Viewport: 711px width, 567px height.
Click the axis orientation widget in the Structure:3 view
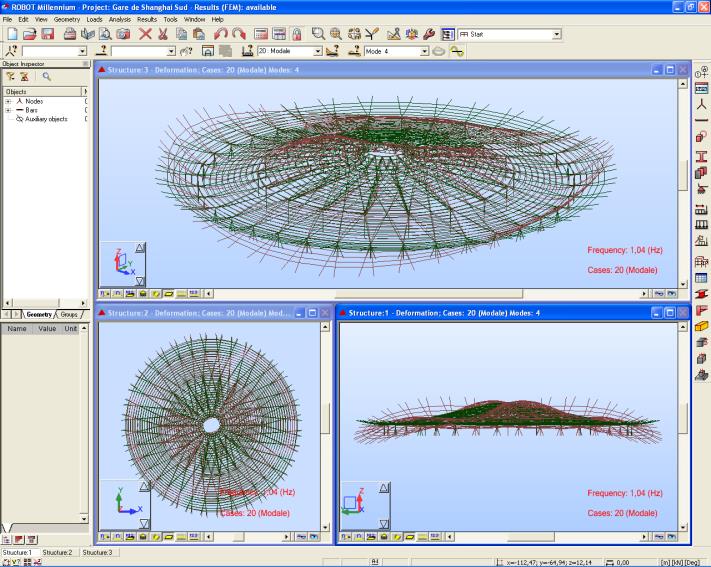tap(122, 264)
